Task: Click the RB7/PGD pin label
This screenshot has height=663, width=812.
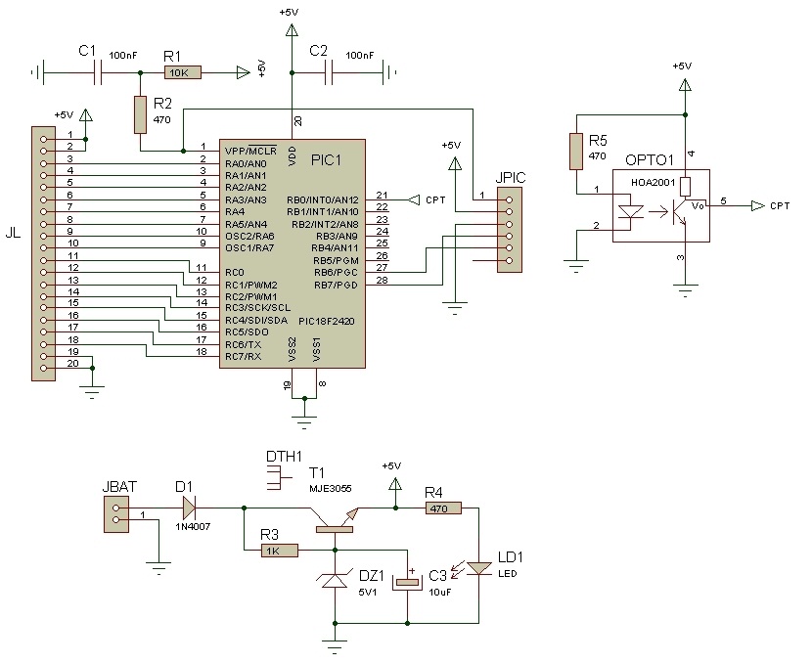Action: [337, 285]
